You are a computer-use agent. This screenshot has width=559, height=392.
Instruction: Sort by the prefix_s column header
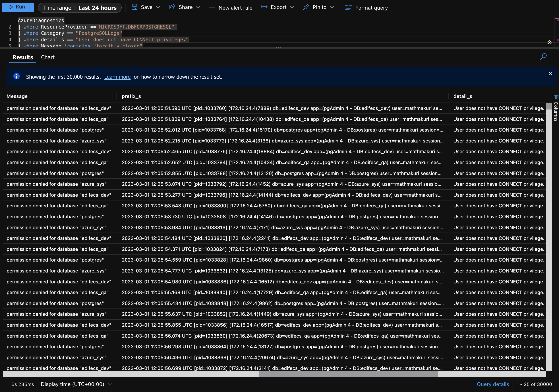point(131,96)
